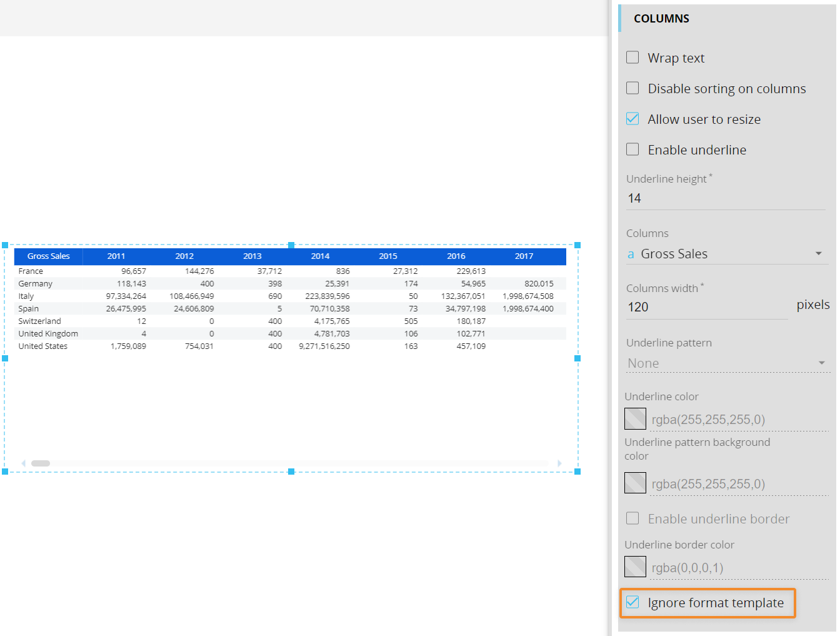Uncheck Allow user to resize
The height and width of the screenshot is (636, 840).
pos(632,119)
